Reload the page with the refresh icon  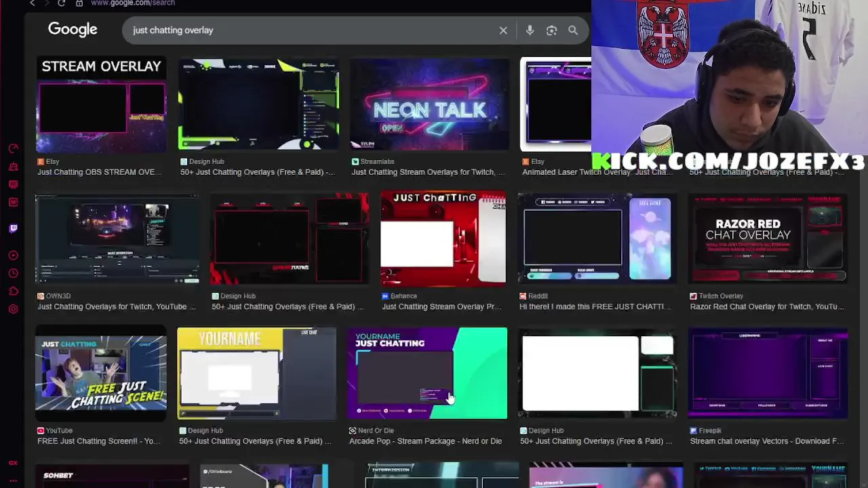tap(61, 3)
